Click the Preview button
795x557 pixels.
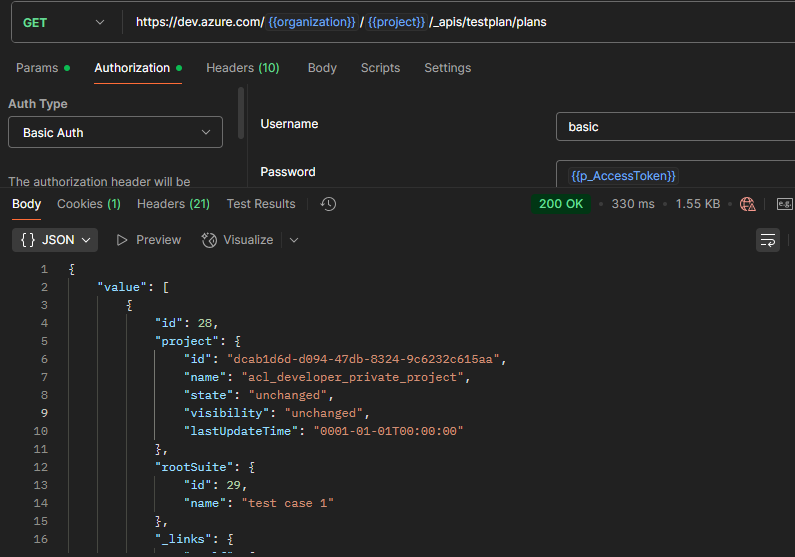pos(149,240)
